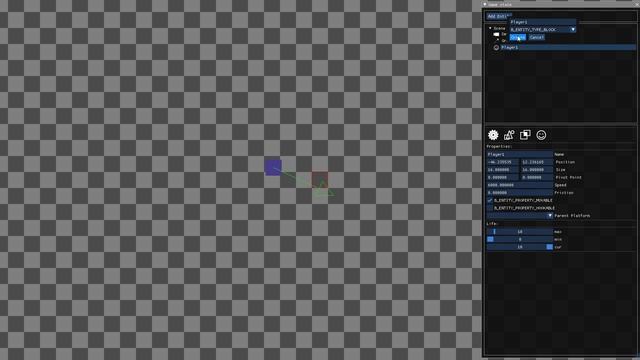640x360 pixels.
Task: Click the Size height value field
Action: pos(537,170)
